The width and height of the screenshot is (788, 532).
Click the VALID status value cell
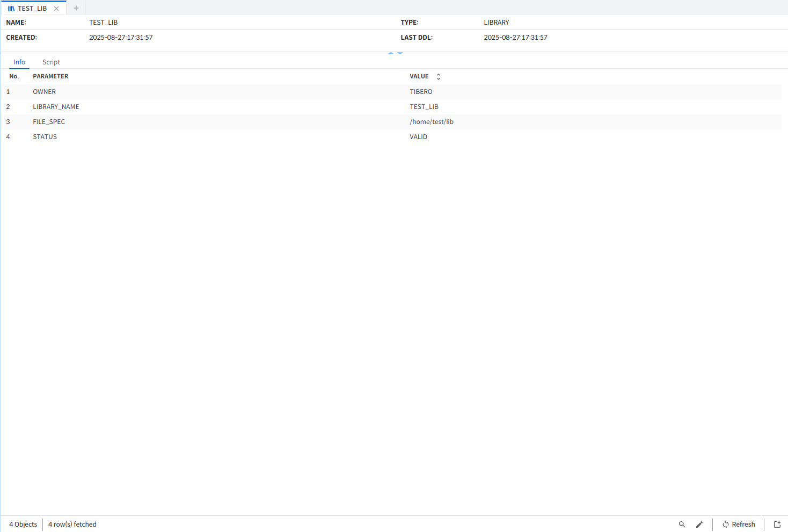[418, 137]
